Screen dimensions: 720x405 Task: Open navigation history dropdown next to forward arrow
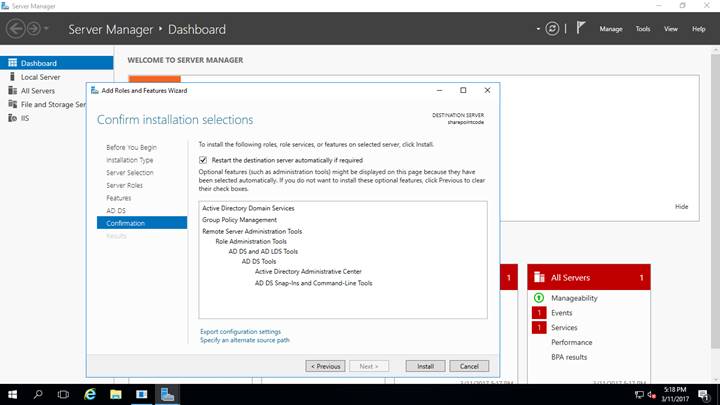pyautogui.click(x=46, y=29)
